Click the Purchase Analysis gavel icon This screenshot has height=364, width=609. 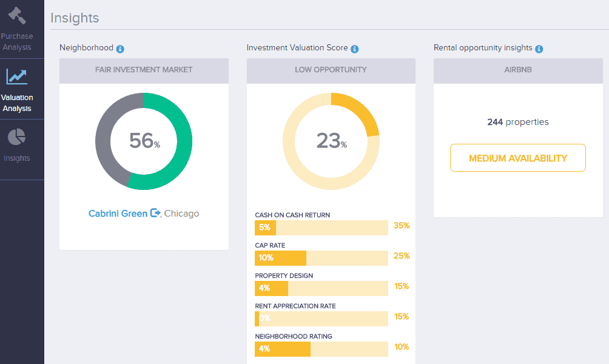[16, 15]
